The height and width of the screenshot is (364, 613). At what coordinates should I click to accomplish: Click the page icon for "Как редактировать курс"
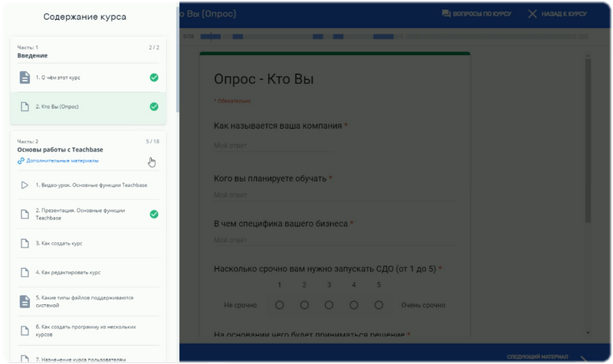coord(25,272)
